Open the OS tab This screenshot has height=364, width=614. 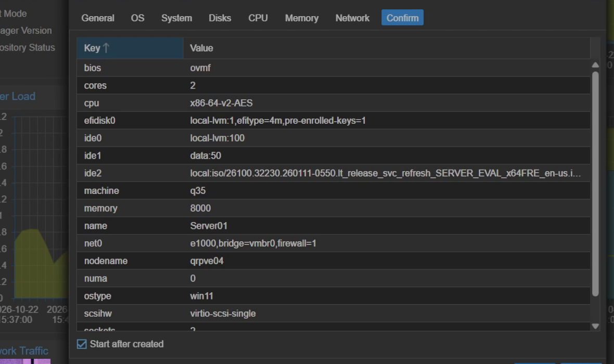[x=137, y=18]
